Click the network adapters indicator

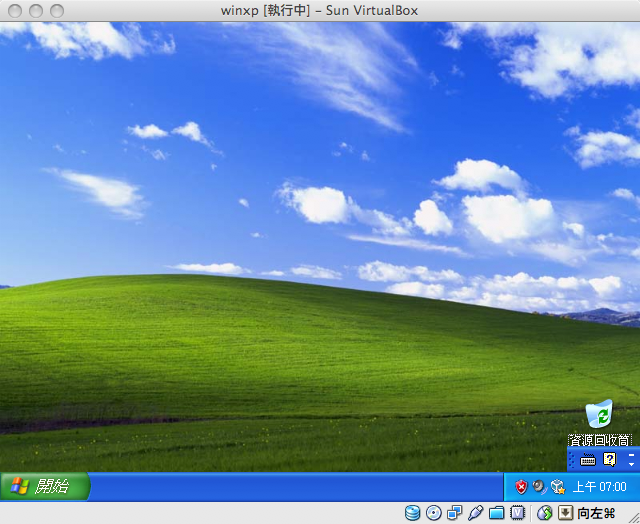(454, 513)
